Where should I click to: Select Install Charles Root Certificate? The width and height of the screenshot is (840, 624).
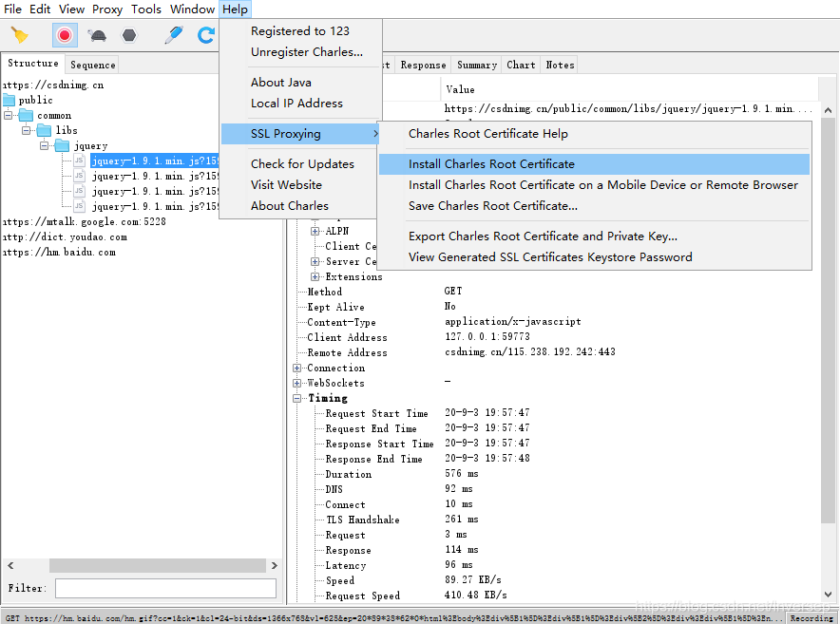(x=595, y=164)
